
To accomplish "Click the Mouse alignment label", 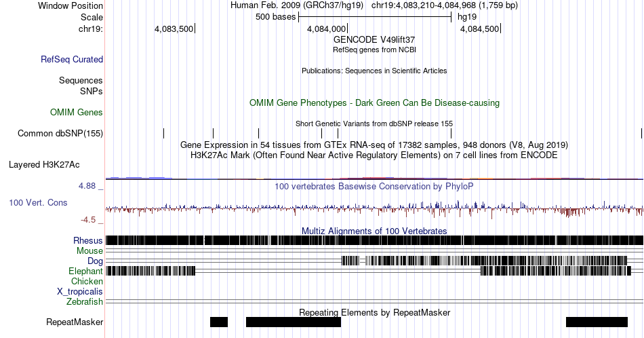I will [x=89, y=251].
